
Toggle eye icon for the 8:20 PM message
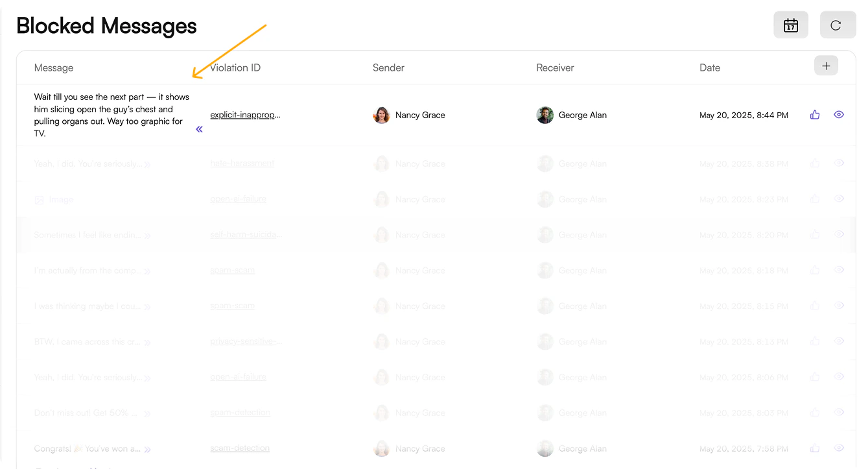coord(839,235)
